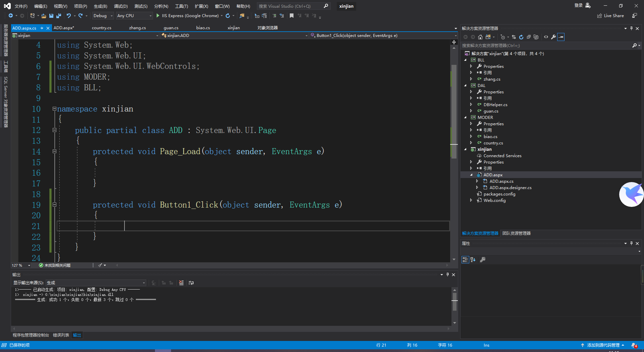Image resolution: width=644 pixels, height=352 pixels.
Task: Refresh Solution Explorer with the blue refresh icon
Action: (x=521, y=37)
